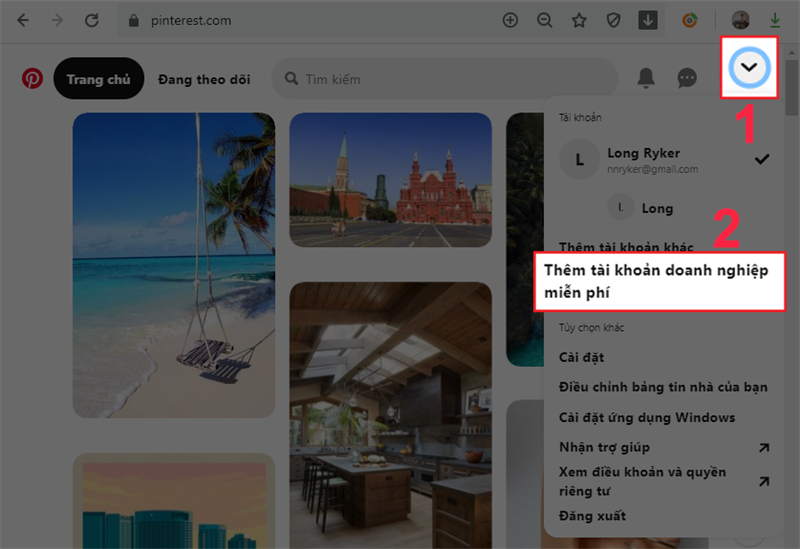The image size is (800, 549).
Task: Click the small L avatar beside Long
Action: [620, 207]
